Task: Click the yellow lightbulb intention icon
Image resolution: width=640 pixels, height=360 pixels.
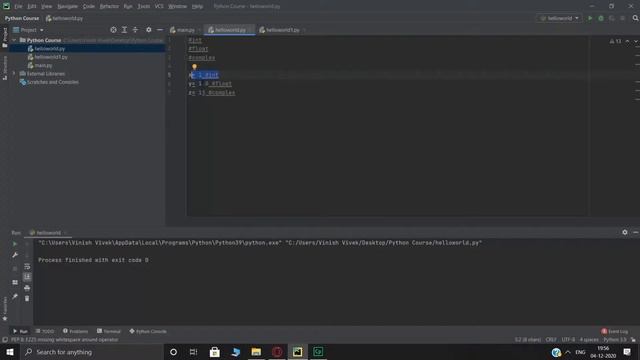Action: [x=194, y=67]
